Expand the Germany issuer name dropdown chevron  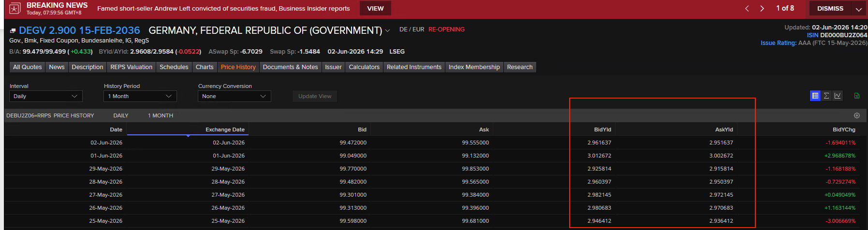(x=387, y=31)
